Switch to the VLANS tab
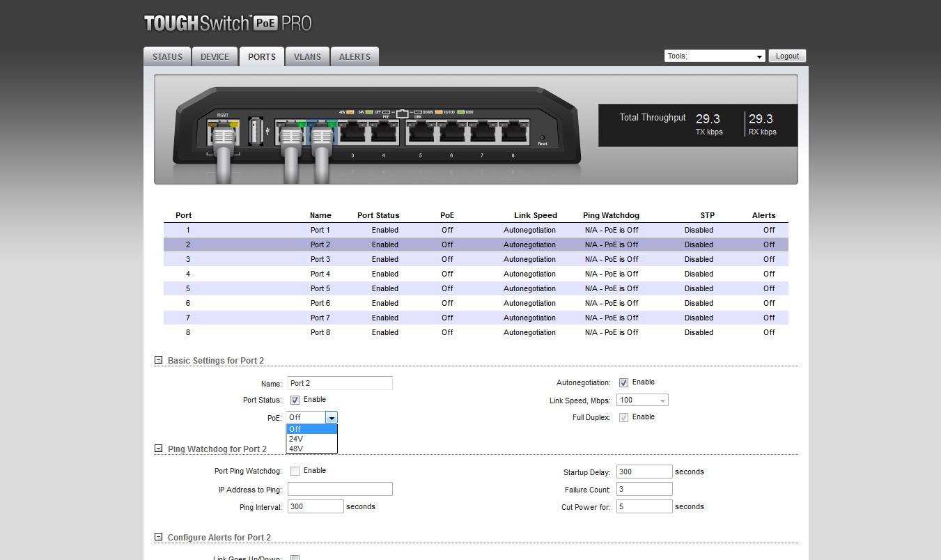 (307, 56)
